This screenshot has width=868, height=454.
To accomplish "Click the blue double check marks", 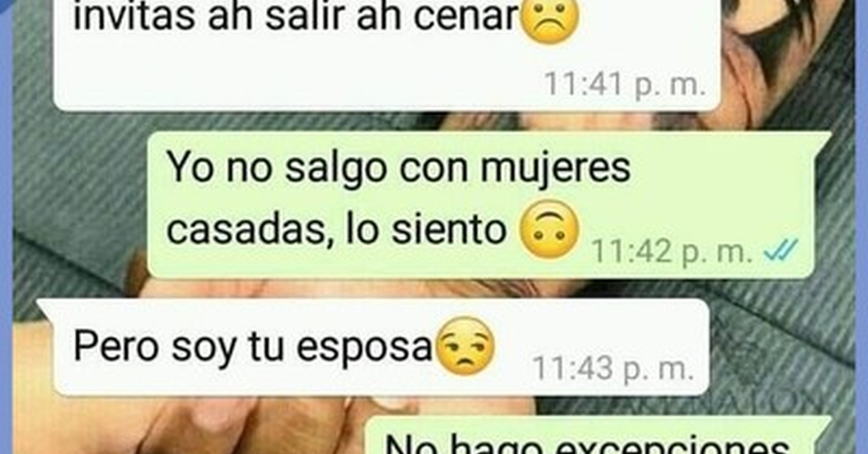I will (781, 250).
